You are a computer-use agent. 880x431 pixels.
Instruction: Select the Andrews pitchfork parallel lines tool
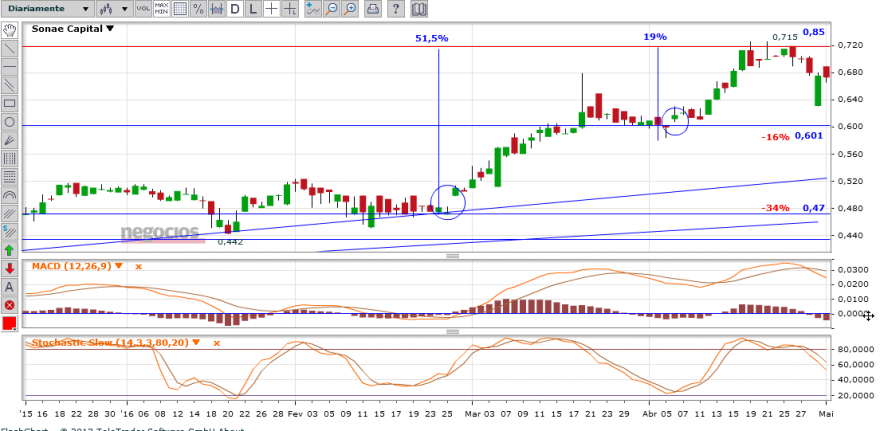pos(10,213)
